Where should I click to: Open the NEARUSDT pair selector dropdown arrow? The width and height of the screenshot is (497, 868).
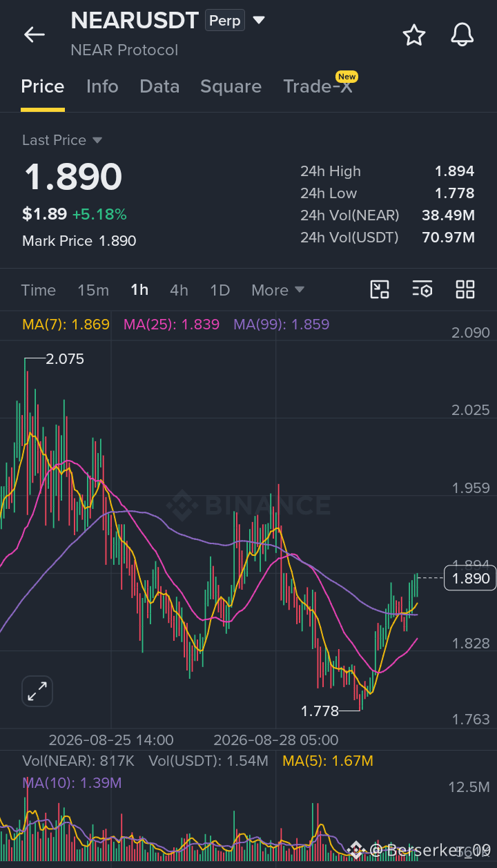point(259,21)
